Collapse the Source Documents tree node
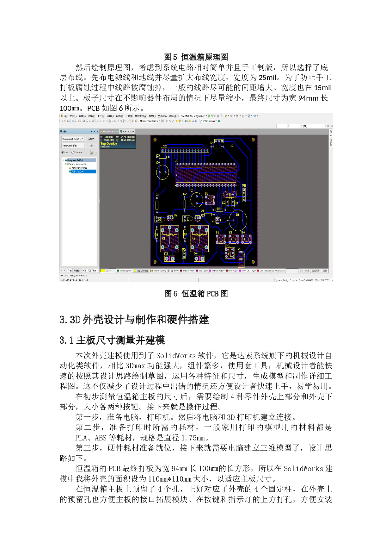 66,164
